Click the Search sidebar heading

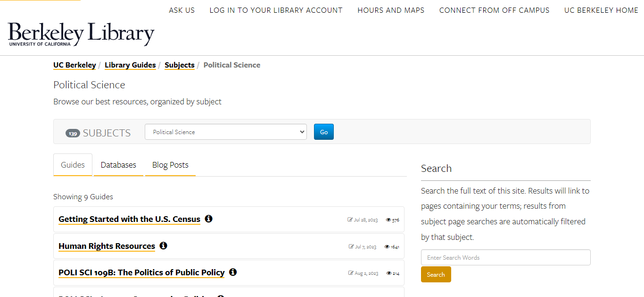(x=436, y=168)
